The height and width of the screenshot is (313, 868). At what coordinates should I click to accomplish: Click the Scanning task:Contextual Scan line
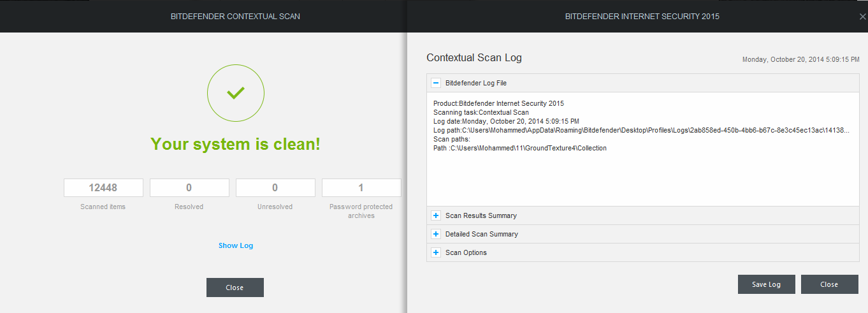click(481, 112)
